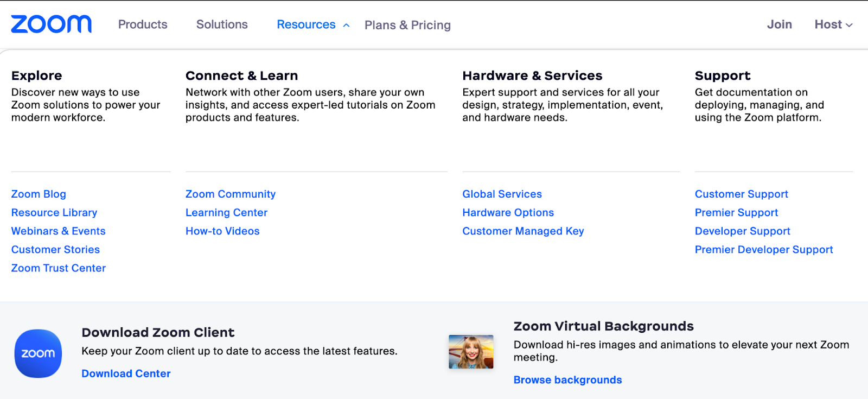
Task: Click the Hardware & Services heading
Action: (532, 75)
